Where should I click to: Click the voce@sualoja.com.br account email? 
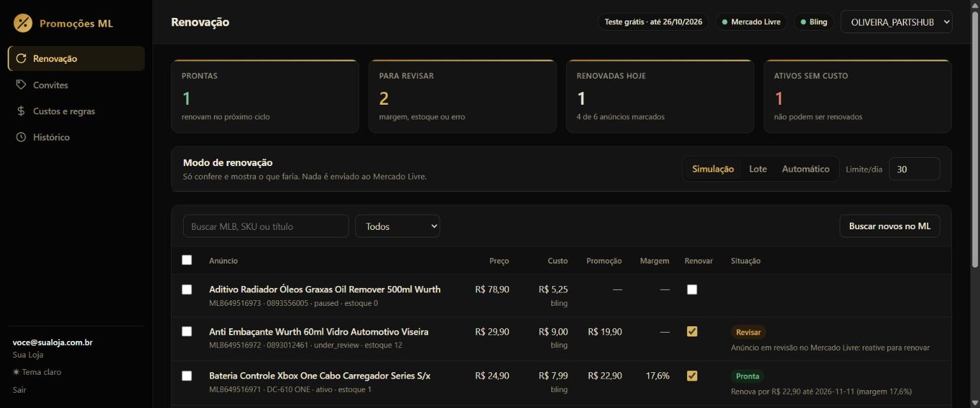click(52, 342)
